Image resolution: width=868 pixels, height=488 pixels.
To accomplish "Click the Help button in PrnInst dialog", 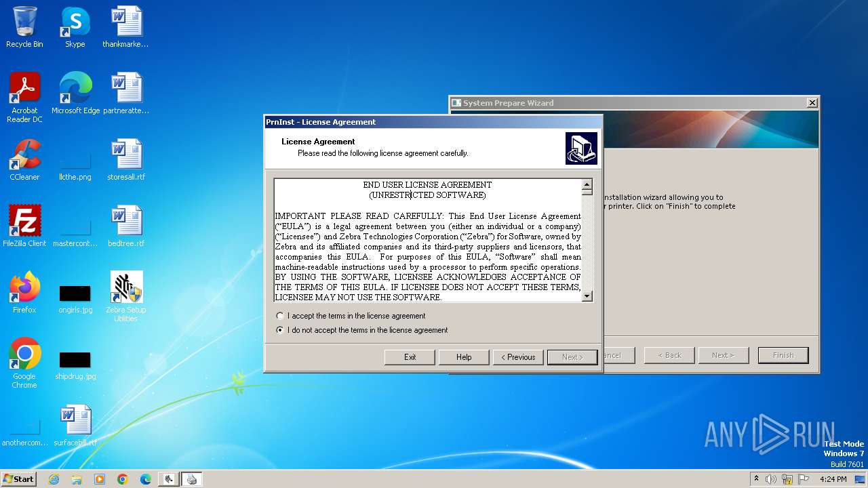I will (464, 357).
